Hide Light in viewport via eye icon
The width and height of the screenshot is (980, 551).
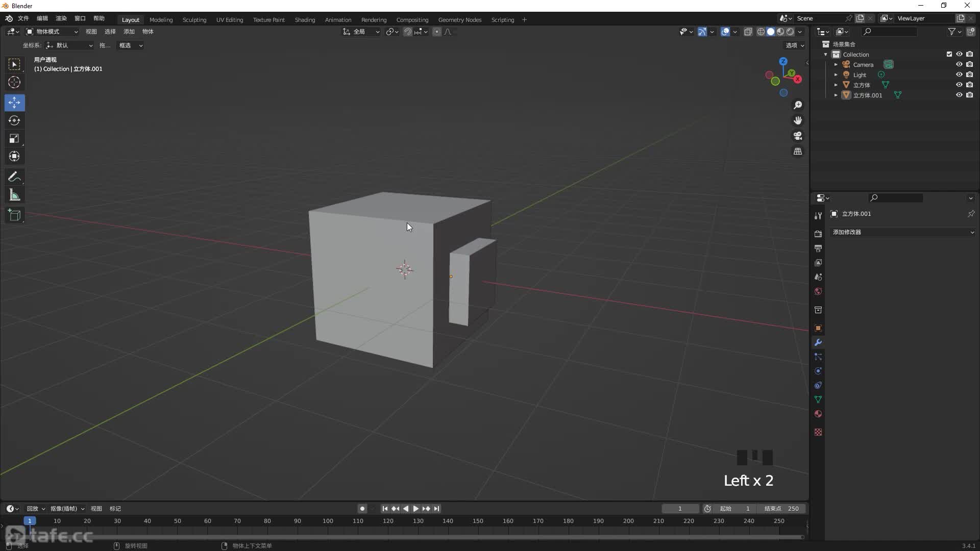coord(959,74)
